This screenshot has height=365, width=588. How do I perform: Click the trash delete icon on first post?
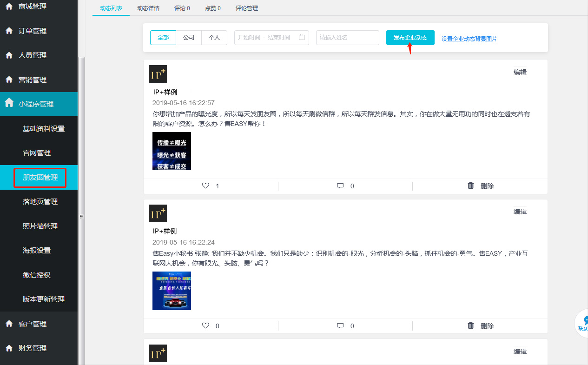[471, 186]
